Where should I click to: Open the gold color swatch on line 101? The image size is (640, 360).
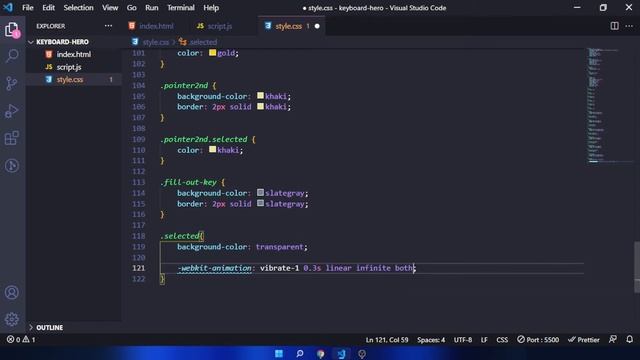(212, 53)
